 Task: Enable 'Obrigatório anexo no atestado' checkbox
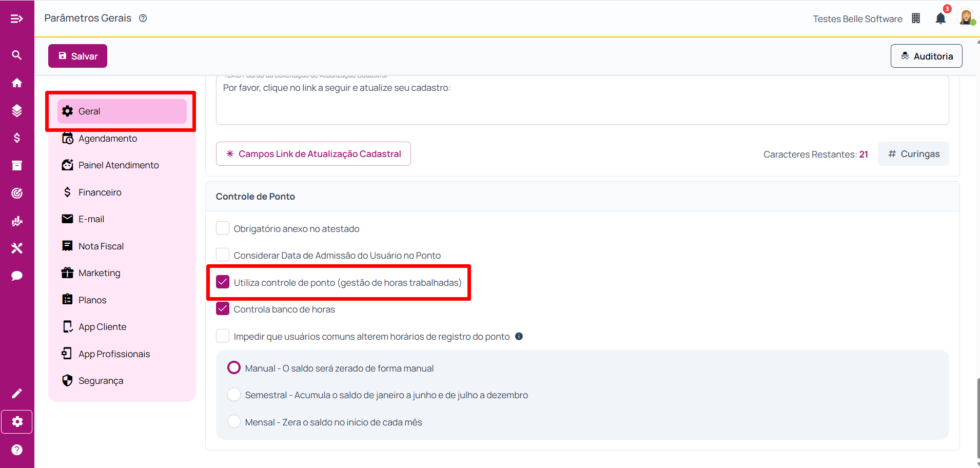223,228
